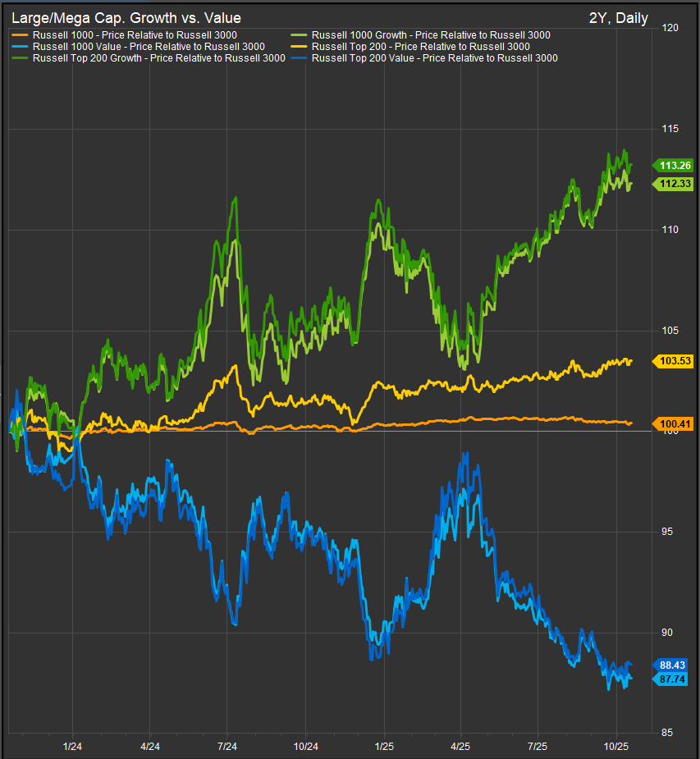The image size is (700, 759).
Task: Click the 7/24 date label on x-axis
Action: (x=226, y=747)
